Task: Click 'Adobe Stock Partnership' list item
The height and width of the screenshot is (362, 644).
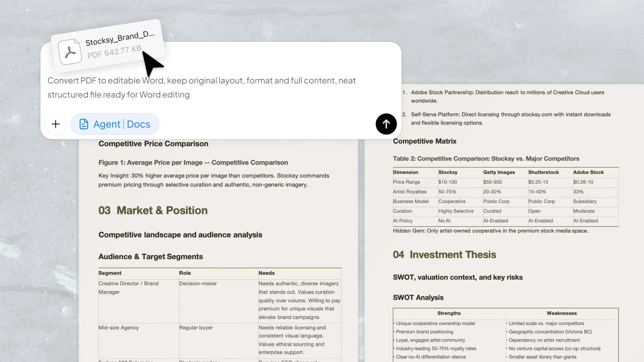Action: tap(507, 97)
